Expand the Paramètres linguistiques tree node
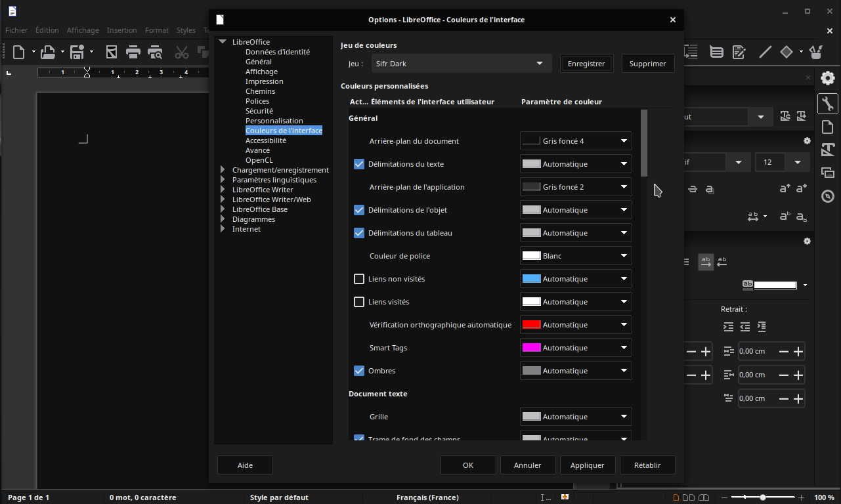 click(x=223, y=180)
